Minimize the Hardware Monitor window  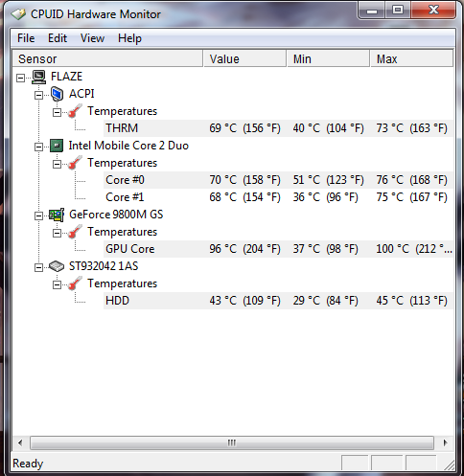pos(372,11)
